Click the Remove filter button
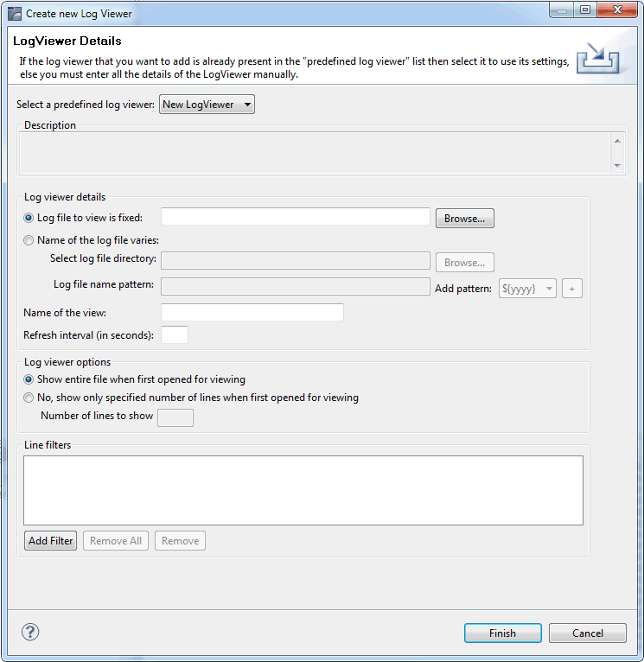Image resolution: width=644 pixels, height=662 pixels. click(181, 541)
